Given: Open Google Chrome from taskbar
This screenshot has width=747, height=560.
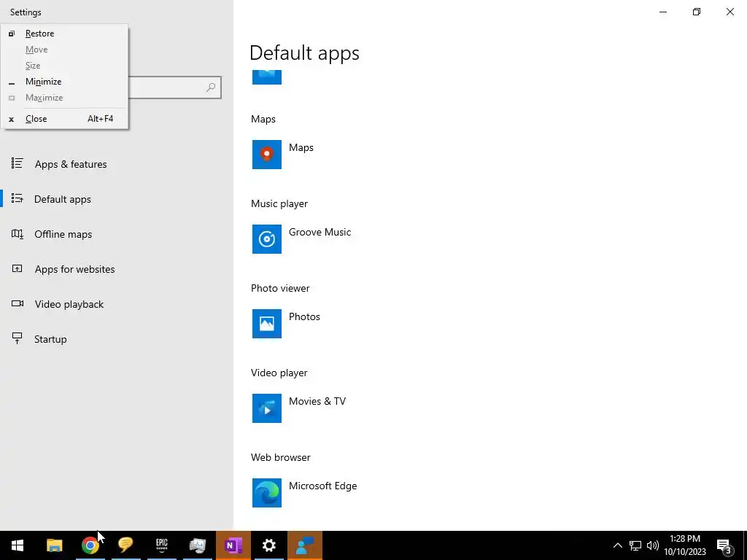Looking at the screenshot, I should (90, 545).
